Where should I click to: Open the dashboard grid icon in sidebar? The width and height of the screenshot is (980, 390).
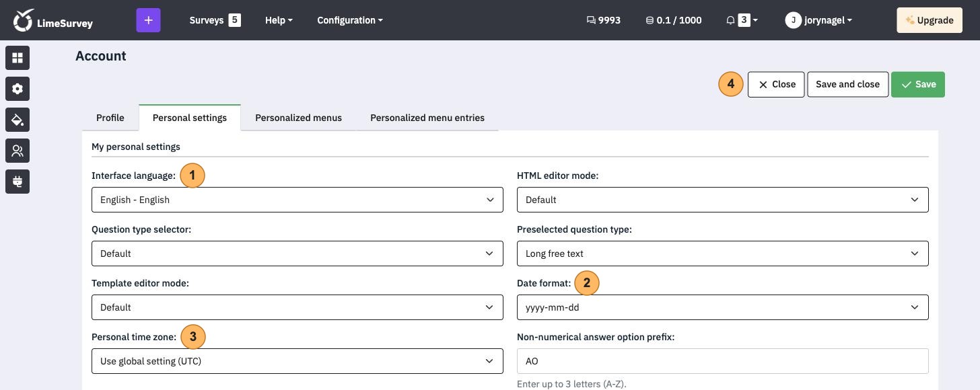tap(17, 58)
